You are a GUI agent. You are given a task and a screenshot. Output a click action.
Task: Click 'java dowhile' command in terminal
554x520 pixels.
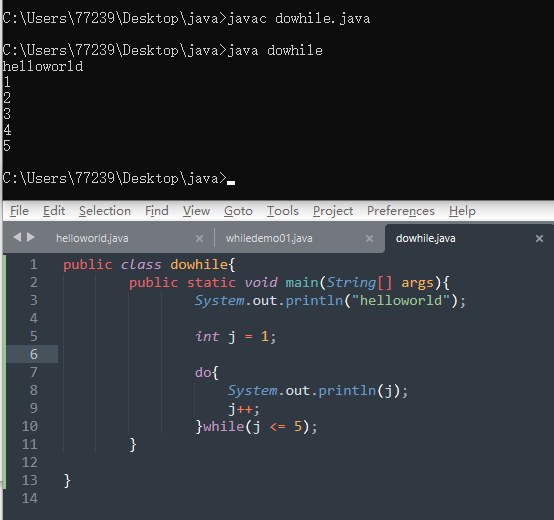[x=275, y=51]
